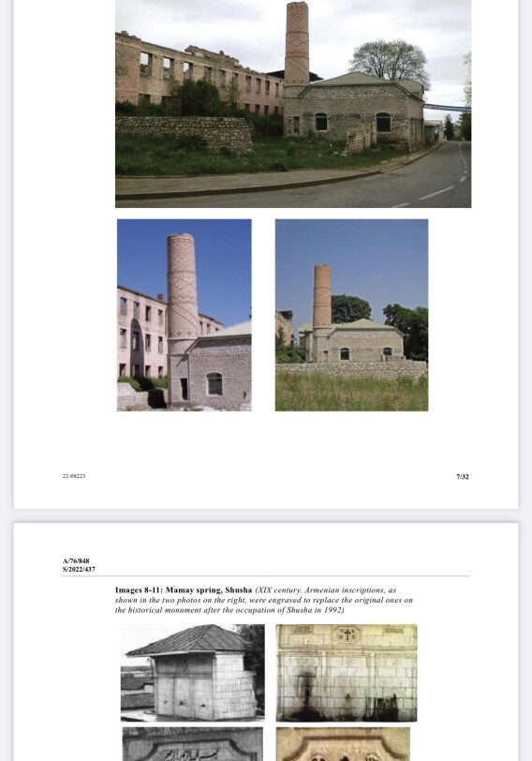The width and height of the screenshot is (532, 761).
Task: Click the italic caption text about Armenian inscriptions
Action: [264, 601]
